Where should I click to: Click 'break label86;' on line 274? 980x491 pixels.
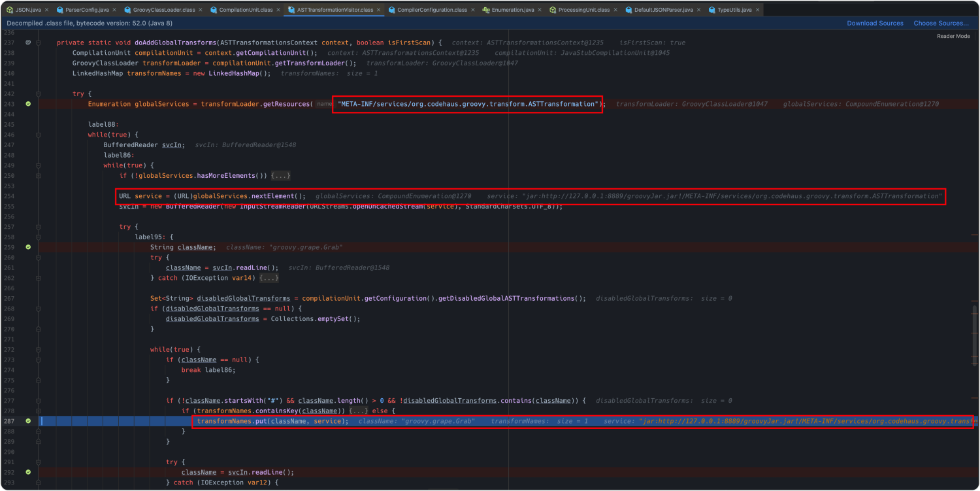click(x=208, y=370)
